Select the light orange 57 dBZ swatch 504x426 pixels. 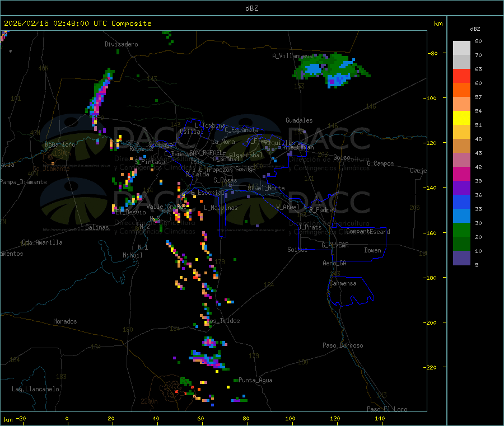coord(461,104)
